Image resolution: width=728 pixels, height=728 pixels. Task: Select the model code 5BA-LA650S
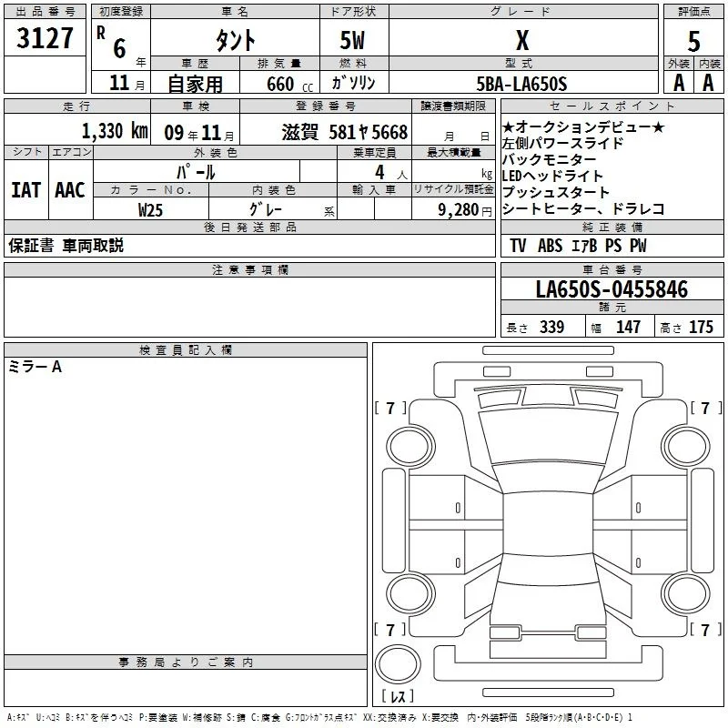521,84
